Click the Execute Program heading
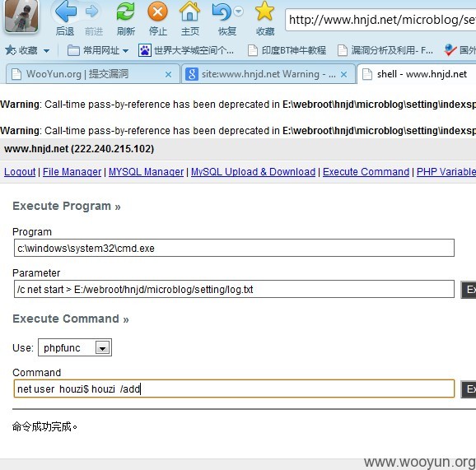The height and width of the screenshot is (470, 476). (x=67, y=206)
